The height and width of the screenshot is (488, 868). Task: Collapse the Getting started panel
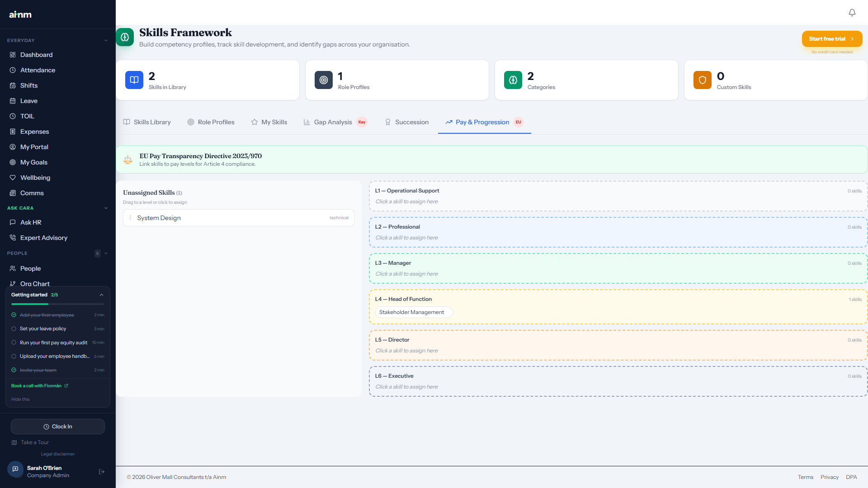click(101, 295)
